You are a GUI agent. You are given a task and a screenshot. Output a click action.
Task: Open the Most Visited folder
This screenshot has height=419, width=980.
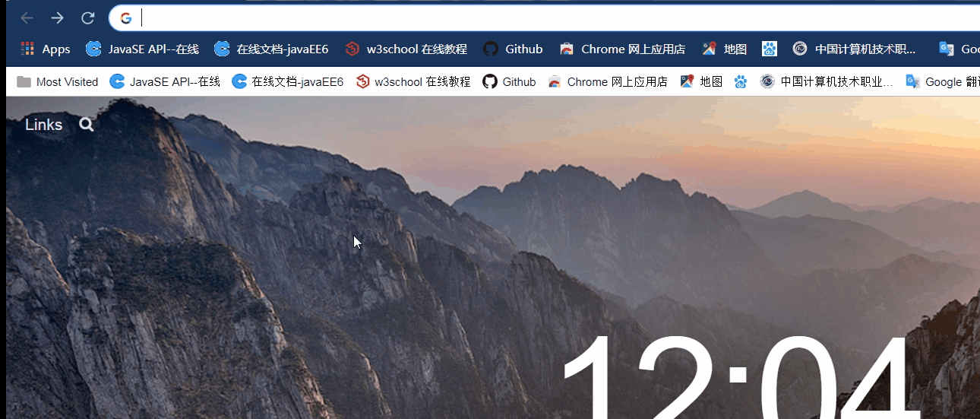[58, 81]
